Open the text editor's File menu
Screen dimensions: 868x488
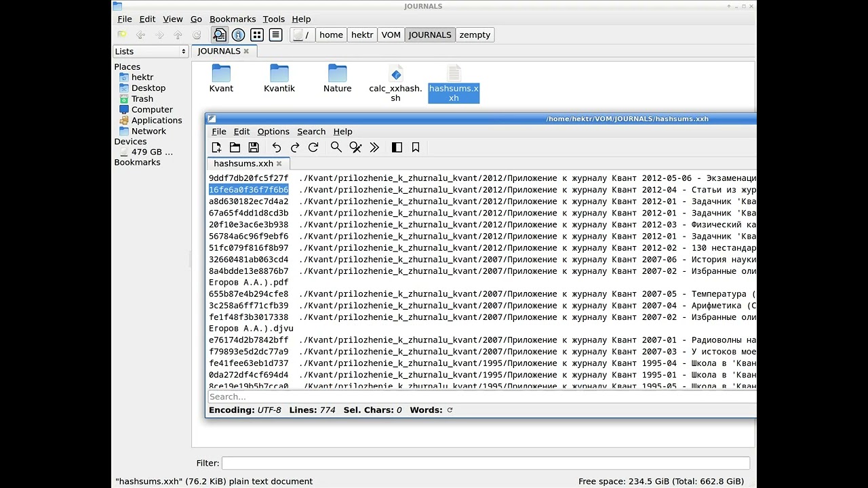pyautogui.click(x=219, y=131)
